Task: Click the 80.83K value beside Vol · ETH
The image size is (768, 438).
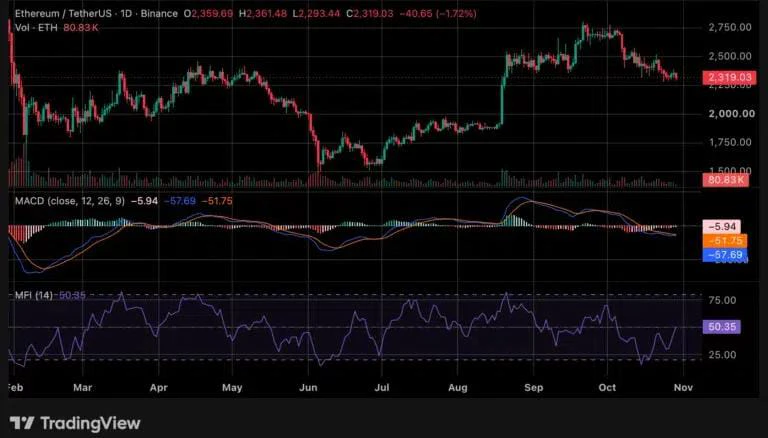Action: (x=81, y=27)
